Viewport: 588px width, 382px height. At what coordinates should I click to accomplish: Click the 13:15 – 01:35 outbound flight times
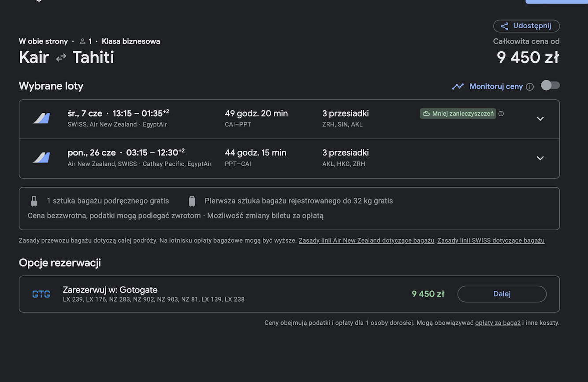coord(141,113)
